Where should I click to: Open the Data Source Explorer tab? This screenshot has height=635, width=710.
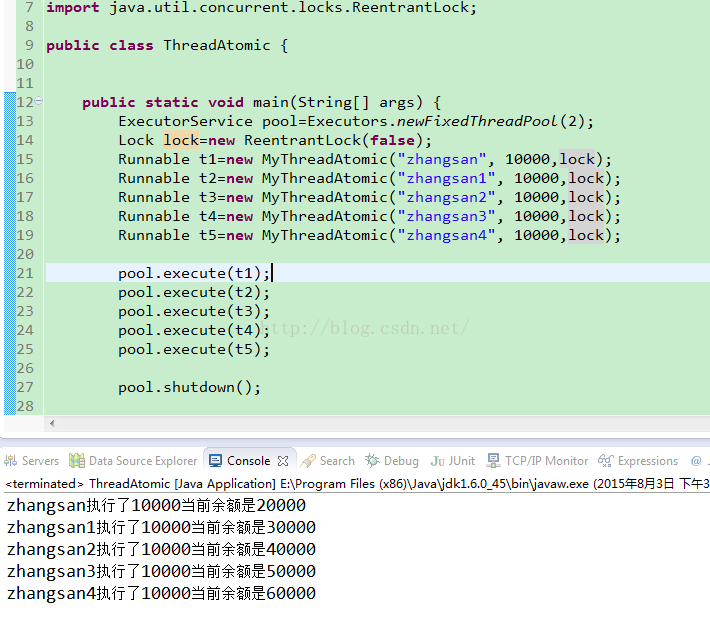point(133,461)
